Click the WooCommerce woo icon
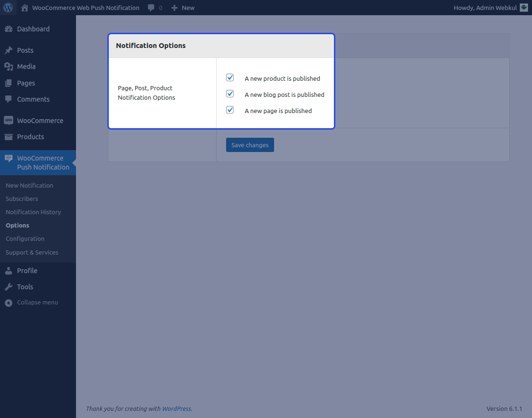Screen dimensions: 532x418 point(9,120)
